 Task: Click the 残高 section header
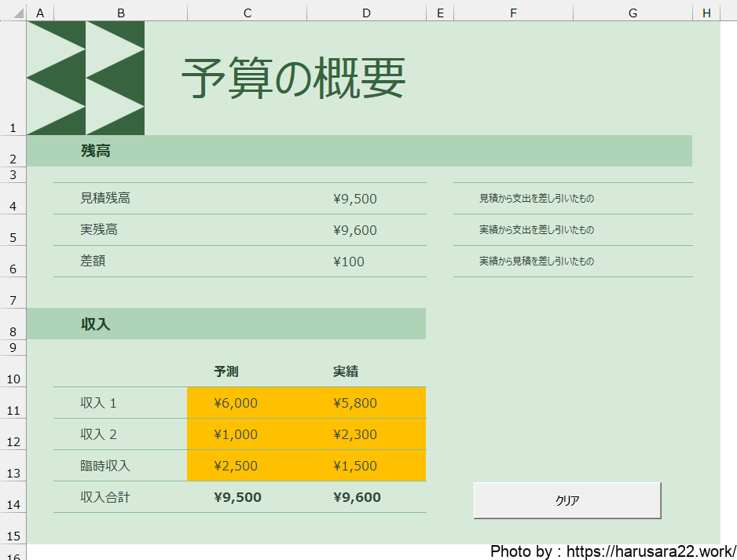pyautogui.click(x=96, y=151)
